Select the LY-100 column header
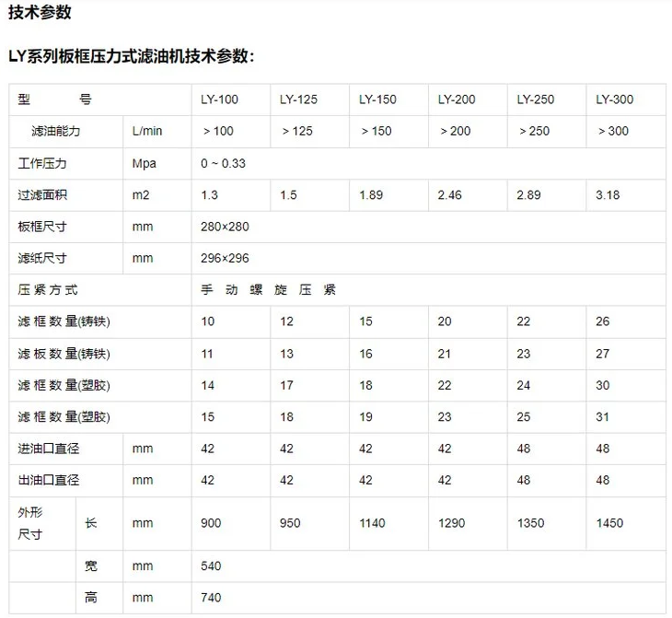The height and width of the screenshot is (618, 672). (218, 99)
